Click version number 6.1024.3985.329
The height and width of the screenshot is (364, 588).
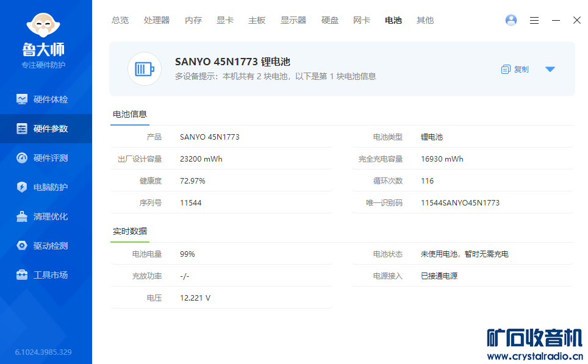(x=43, y=352)
